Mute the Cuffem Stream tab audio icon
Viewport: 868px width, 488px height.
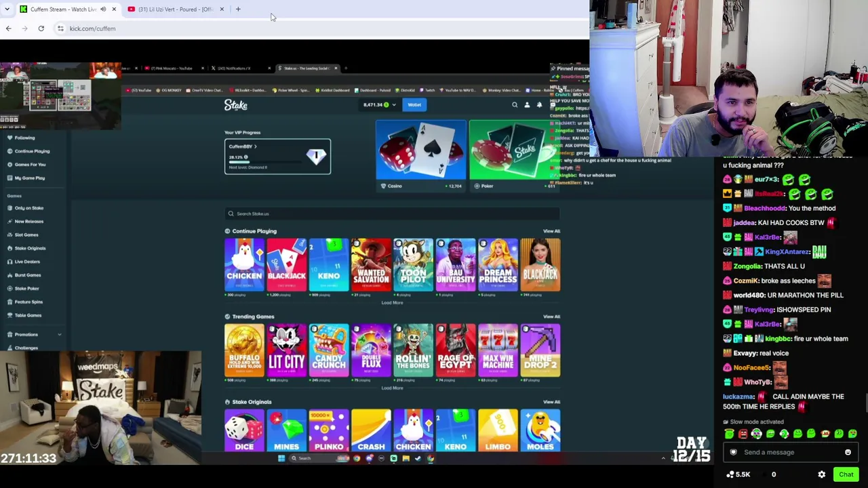click(103, 9)
